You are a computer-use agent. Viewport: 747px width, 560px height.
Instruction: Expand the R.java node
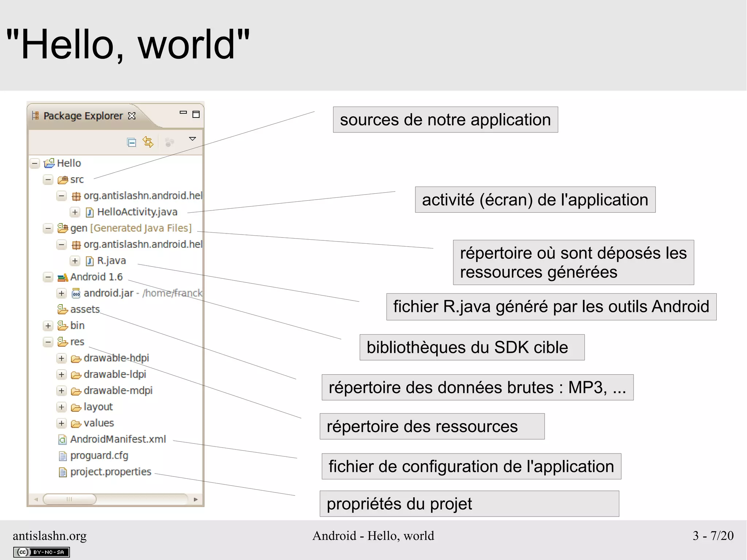[75, 261]
